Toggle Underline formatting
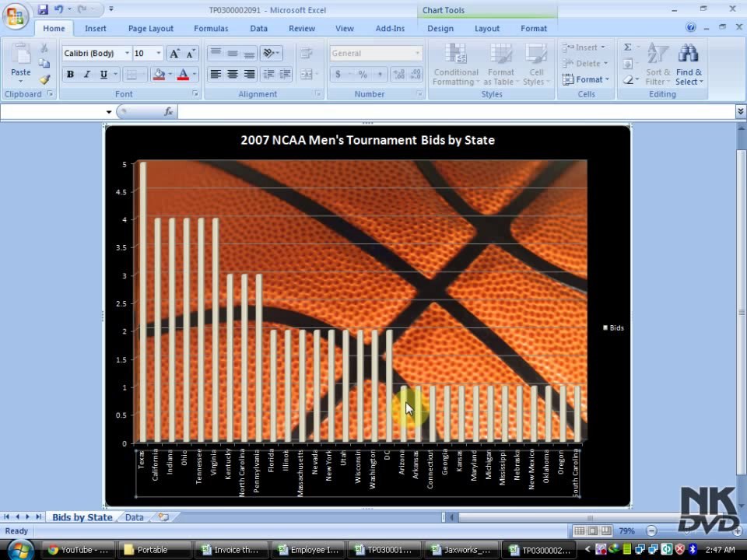Image resolution: width=747 pixels, height=560 pixels. click(x=103, y=75)
